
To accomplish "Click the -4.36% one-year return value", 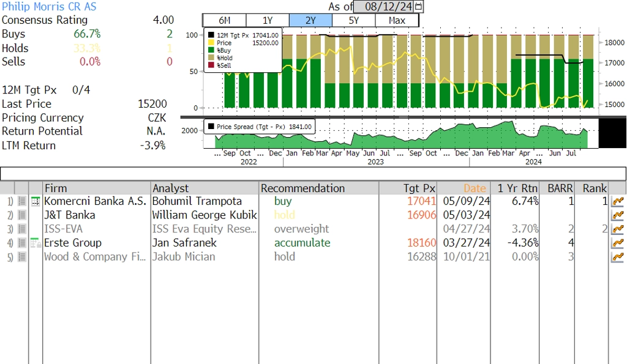I will tap(522, 243).
